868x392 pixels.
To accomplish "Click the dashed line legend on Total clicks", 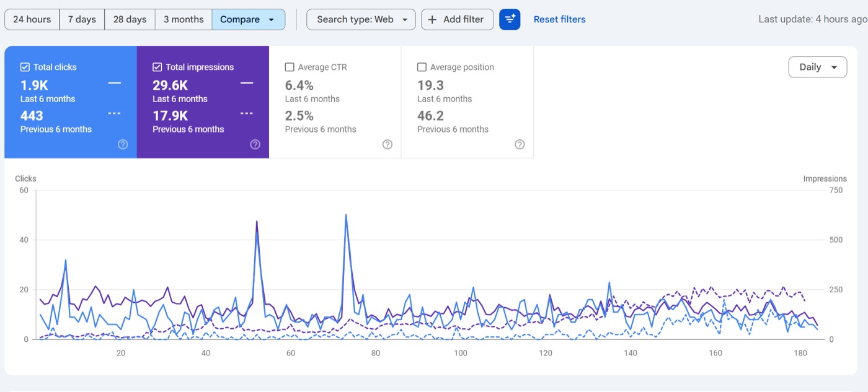I will (x=114, y=113).
